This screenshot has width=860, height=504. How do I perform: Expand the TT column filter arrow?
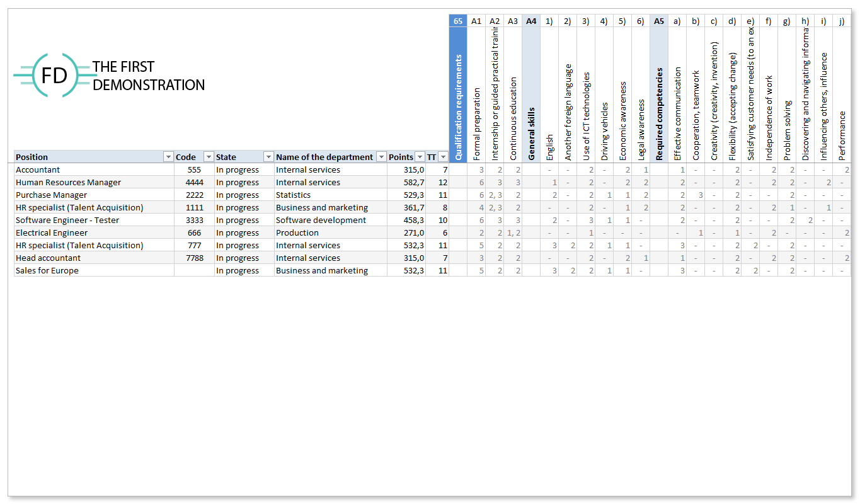tap(443, 157)
